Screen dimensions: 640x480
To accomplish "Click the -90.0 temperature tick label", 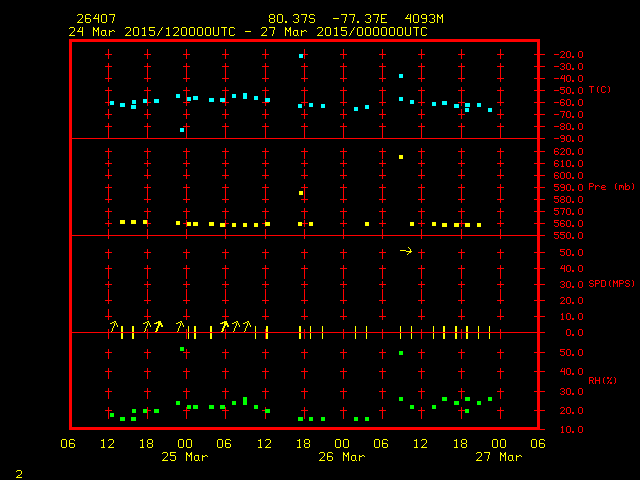I will 567,138.
